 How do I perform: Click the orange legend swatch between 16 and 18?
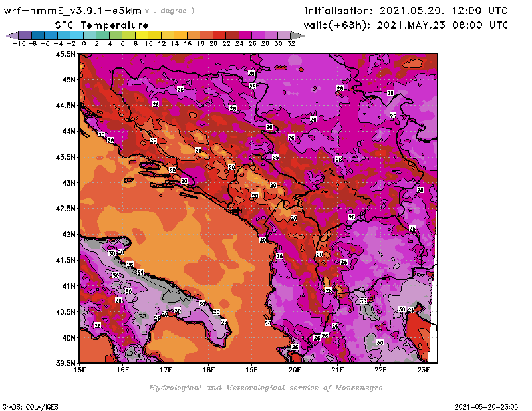(194, 36)
